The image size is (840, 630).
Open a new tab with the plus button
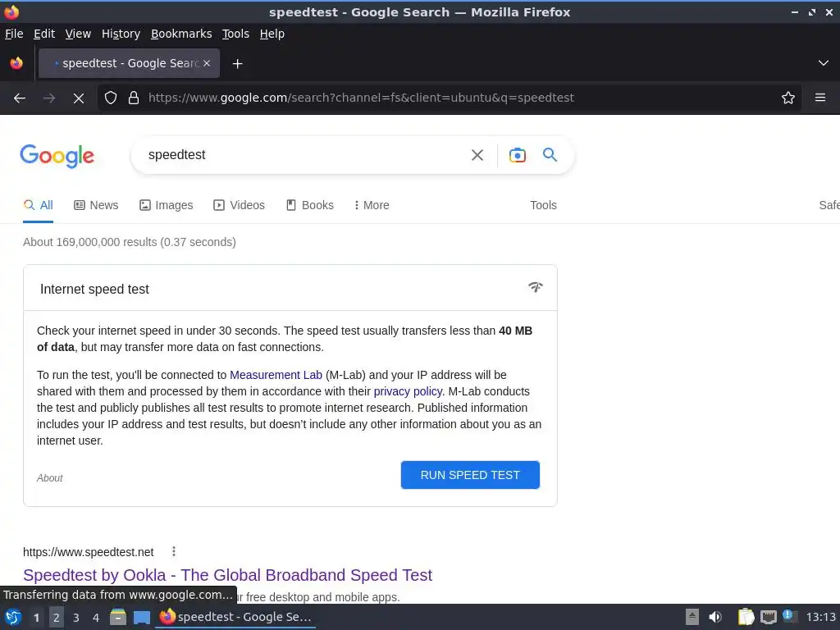click(x=237, y=64)
